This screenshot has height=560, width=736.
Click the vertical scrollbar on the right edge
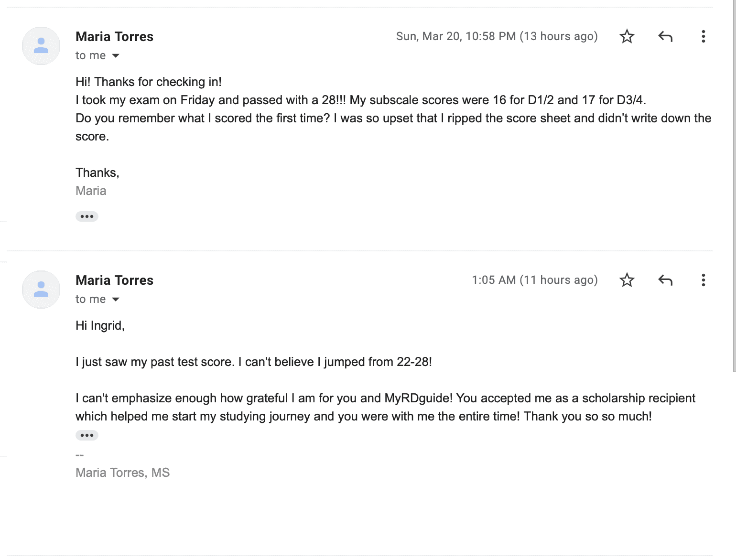pyautogui.click(x=734, y=191)
